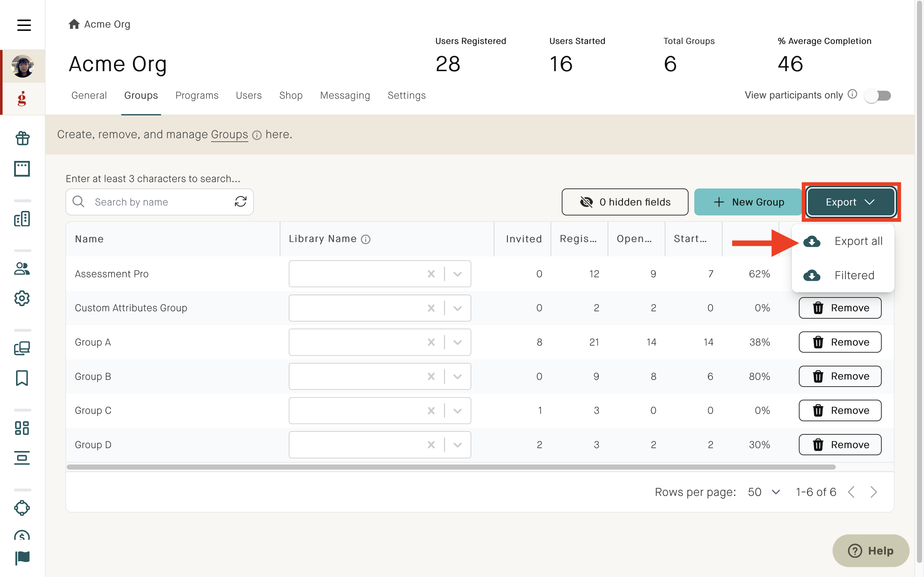Open the bookmark sidebar icon
This screenshot has width=924, height=577.
click(22, 378)
